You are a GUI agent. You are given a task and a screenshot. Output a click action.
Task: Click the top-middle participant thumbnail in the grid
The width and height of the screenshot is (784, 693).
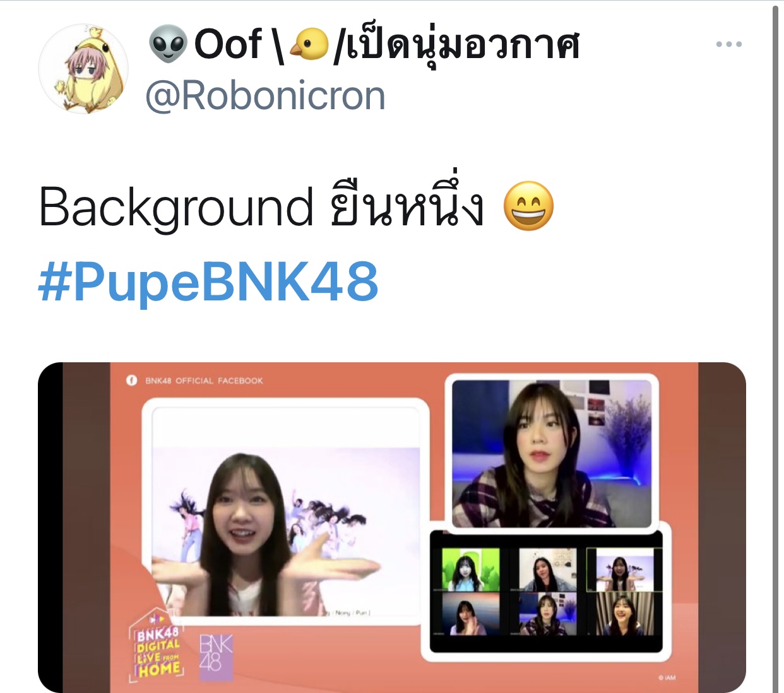(x=547, y=569)
